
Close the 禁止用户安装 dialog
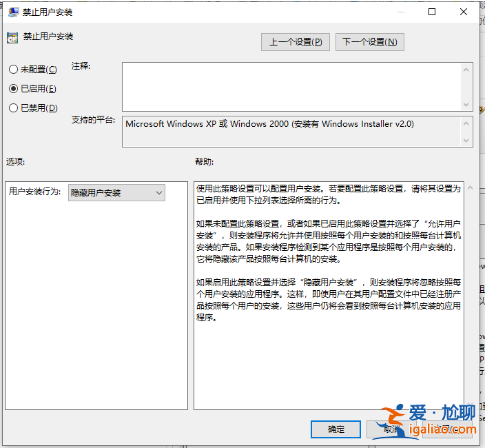[x=464, y=12]
